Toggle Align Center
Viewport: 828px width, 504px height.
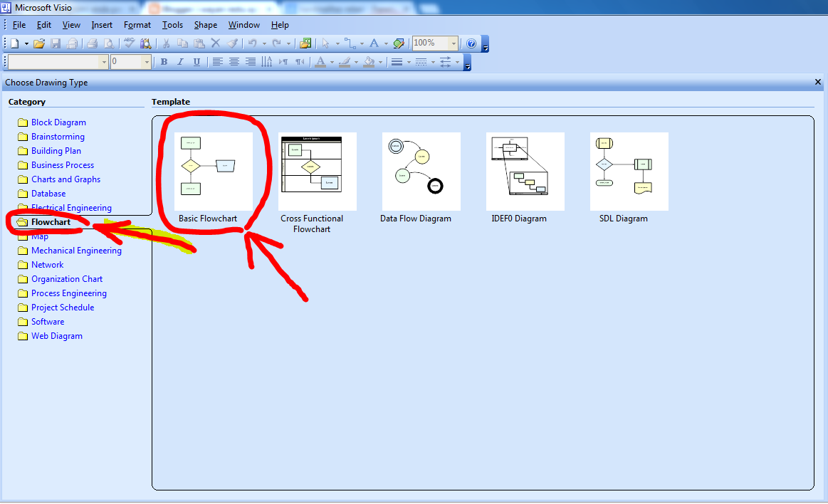click(234, 62)
